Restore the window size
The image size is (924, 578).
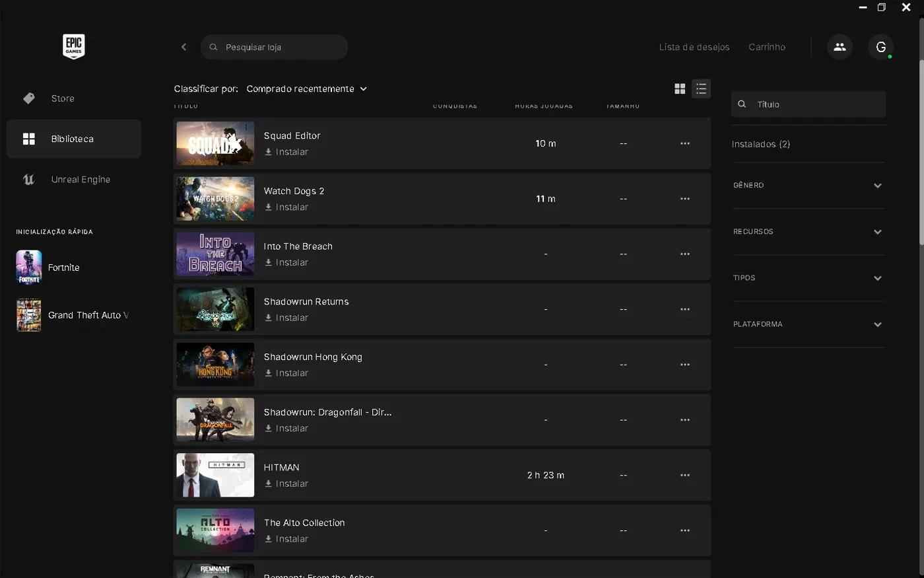(x=881, y=7)
